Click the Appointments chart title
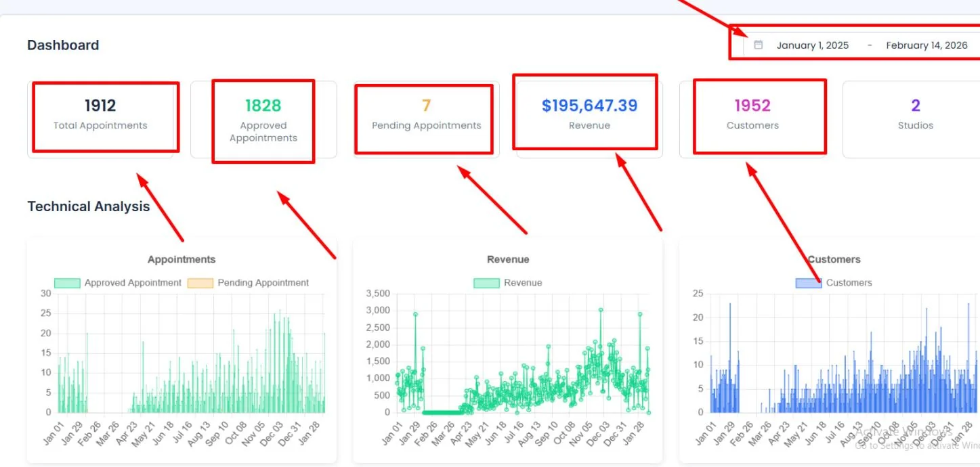This screenshot has width=980, height=467. pyautogui.click(x=182, y=259)
